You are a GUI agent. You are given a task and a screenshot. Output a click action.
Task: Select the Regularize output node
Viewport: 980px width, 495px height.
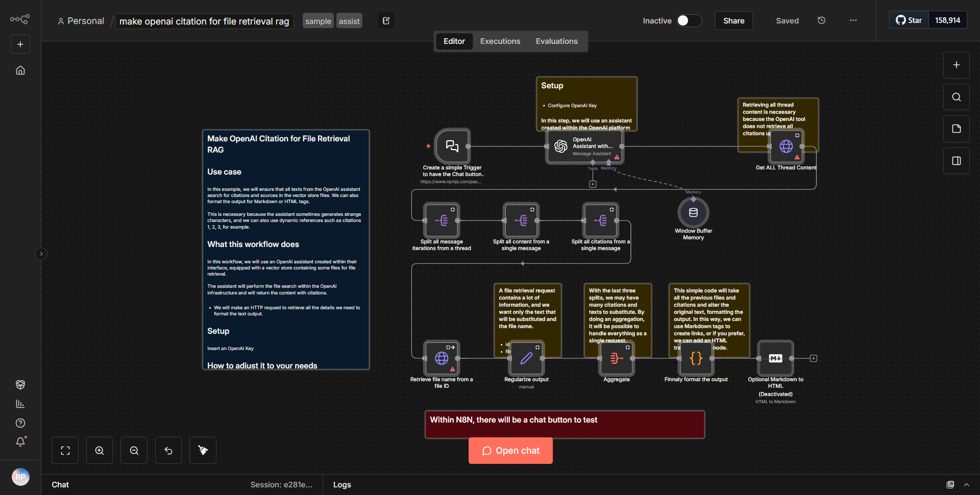[x=526, y=358]
